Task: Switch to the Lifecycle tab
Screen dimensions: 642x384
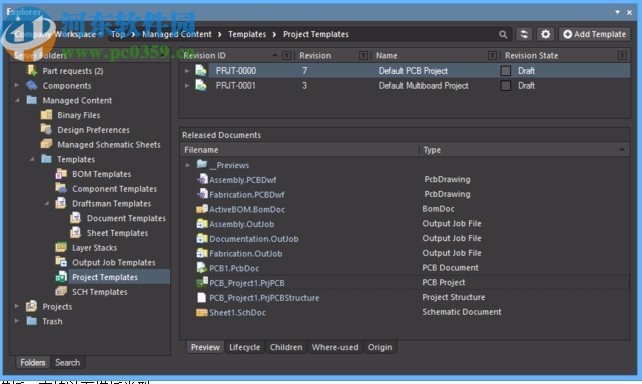Action: click(244, 347)
